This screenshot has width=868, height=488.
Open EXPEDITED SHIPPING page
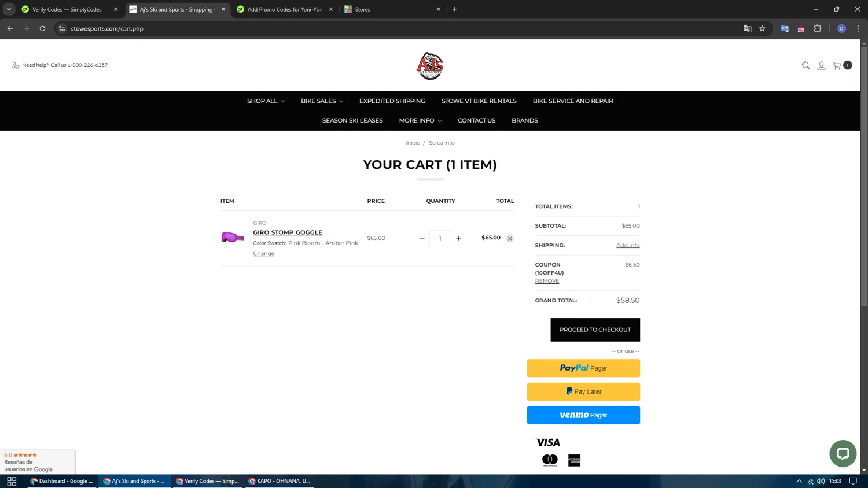click(x=392, y=101)
